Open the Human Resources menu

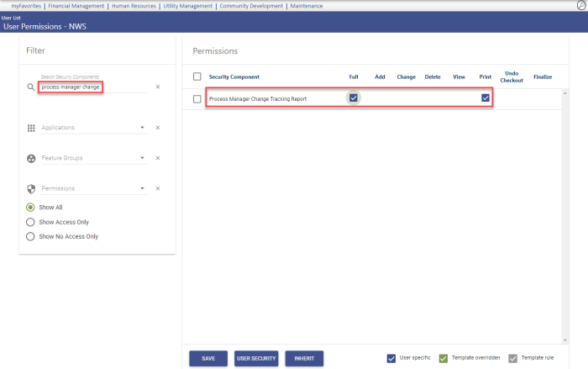[134, 6]
